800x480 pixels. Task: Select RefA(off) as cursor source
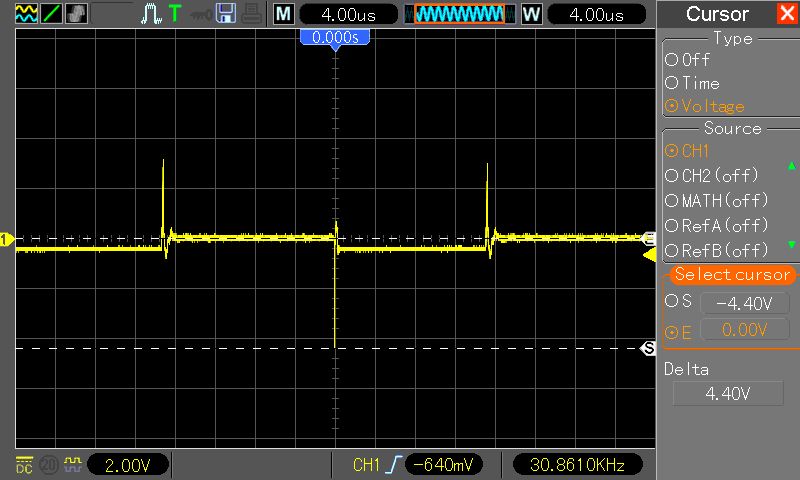(x=716, y=225)
